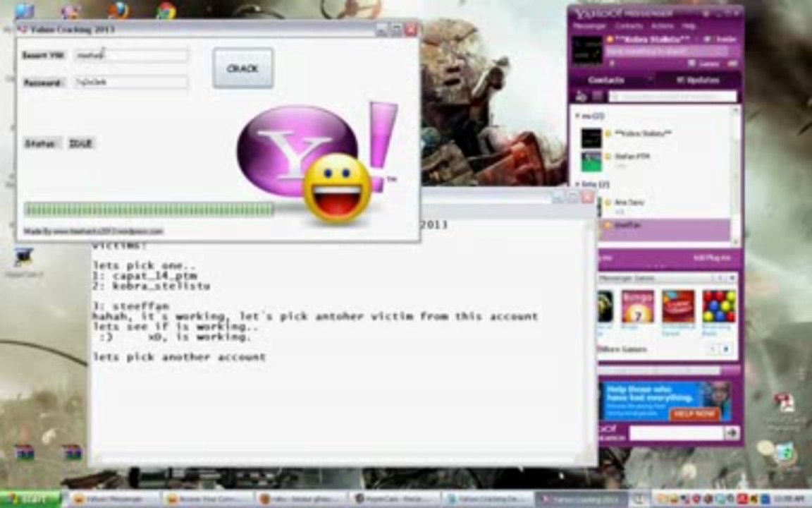
Task: Click the contact list scrollbar
Action: tap(735, 176)
